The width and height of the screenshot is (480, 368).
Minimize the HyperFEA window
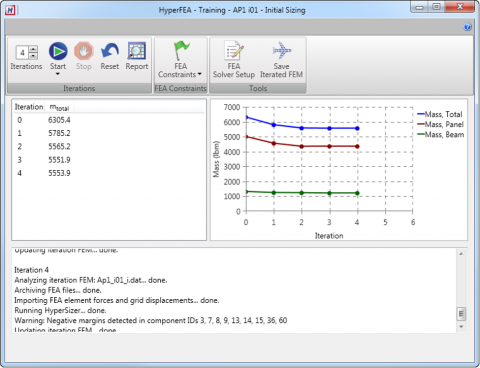[x=419, y=7]
